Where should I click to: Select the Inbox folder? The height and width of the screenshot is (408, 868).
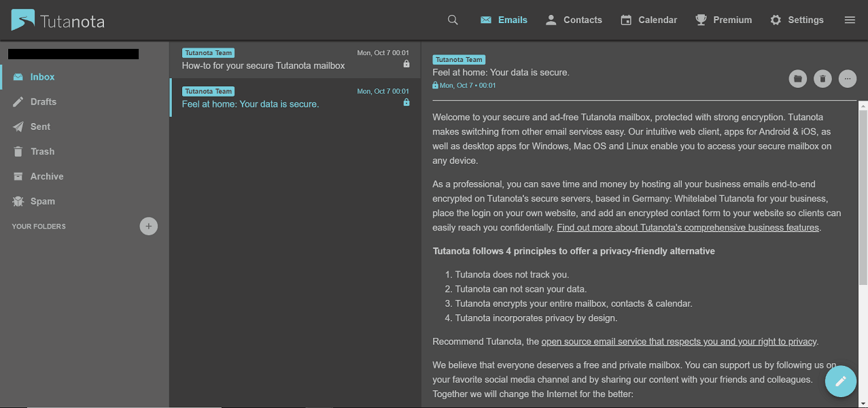point(84,77)
